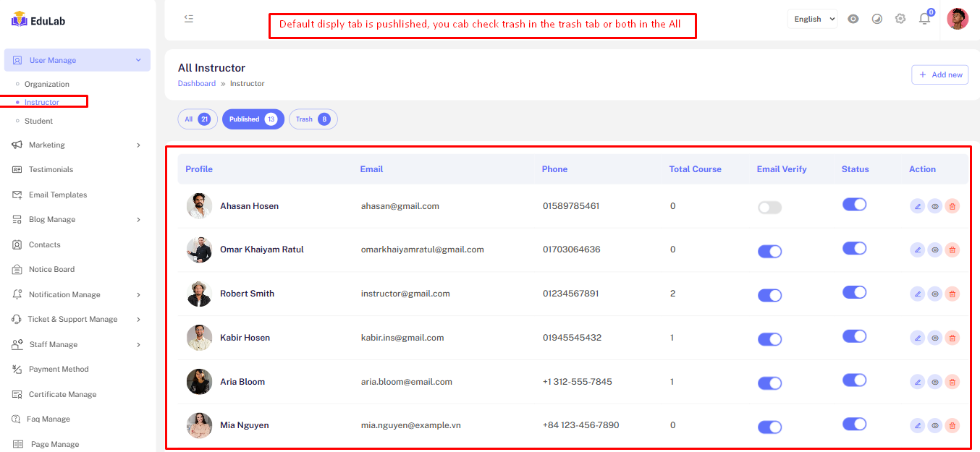Switch to the Trash tab
This screenshot has width=980, height=452.
[x=313, y=119]
